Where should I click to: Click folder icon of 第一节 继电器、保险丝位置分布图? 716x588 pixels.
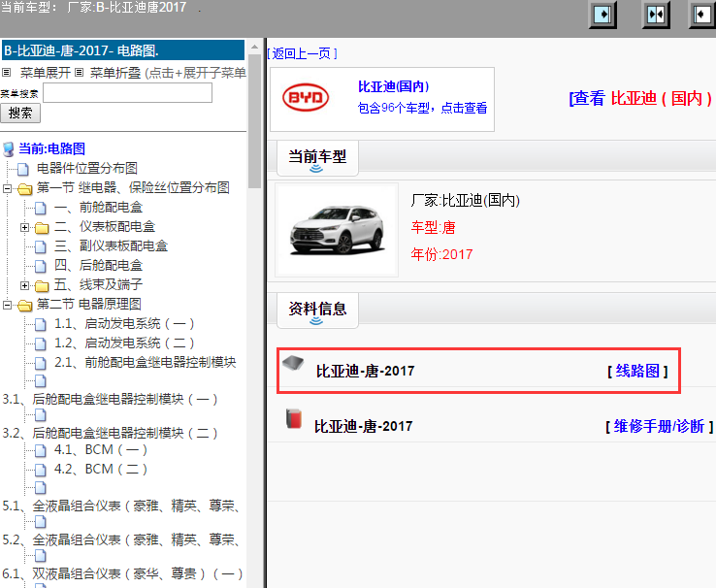point(24,188)
